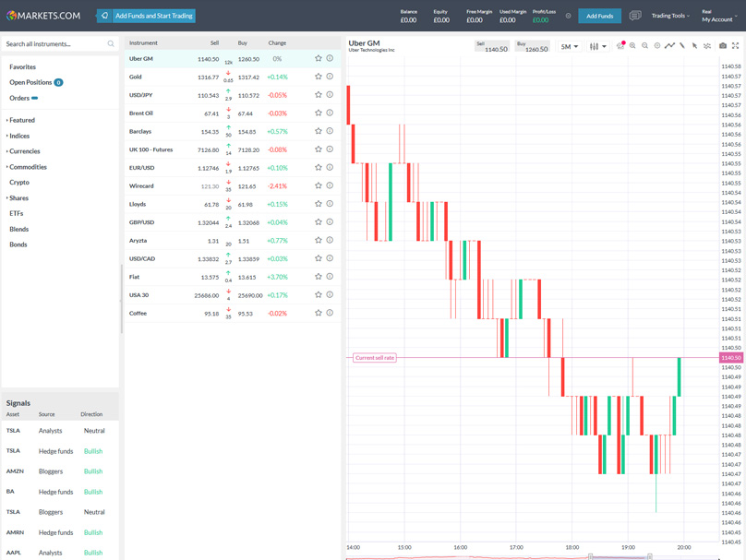The height and width of the screenshot is (560, 746).
Task: Sort instruments by Instrument column header
Action: [143, 42]
